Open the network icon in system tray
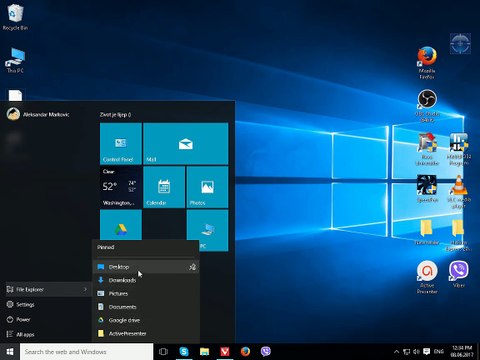480x360 pixels. click(x=406, y=352)
